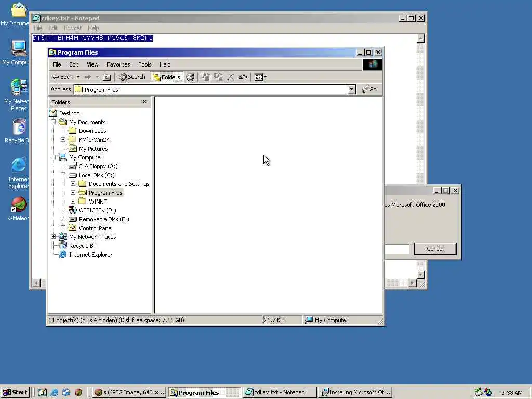Click the Forward arrow toolbar icon

tap(88, 77)
